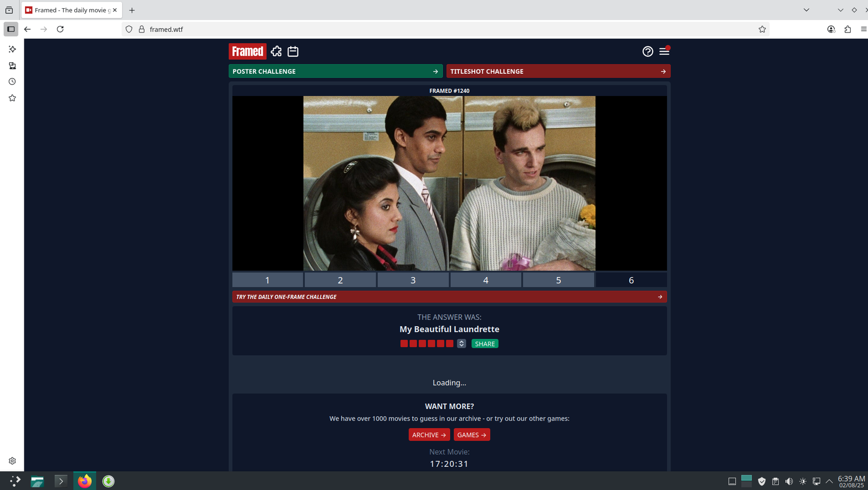Switch to frame 4

point(486,280)
